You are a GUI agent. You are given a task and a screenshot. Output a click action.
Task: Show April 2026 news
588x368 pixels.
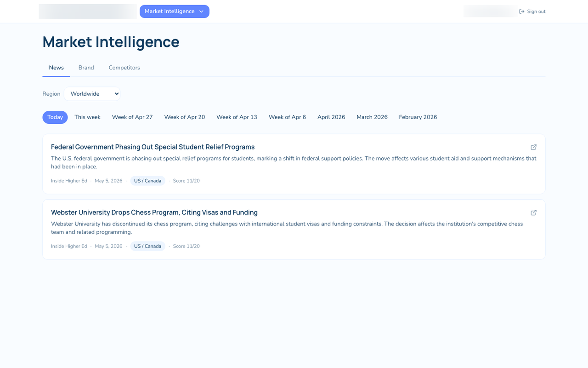point(331,117)
